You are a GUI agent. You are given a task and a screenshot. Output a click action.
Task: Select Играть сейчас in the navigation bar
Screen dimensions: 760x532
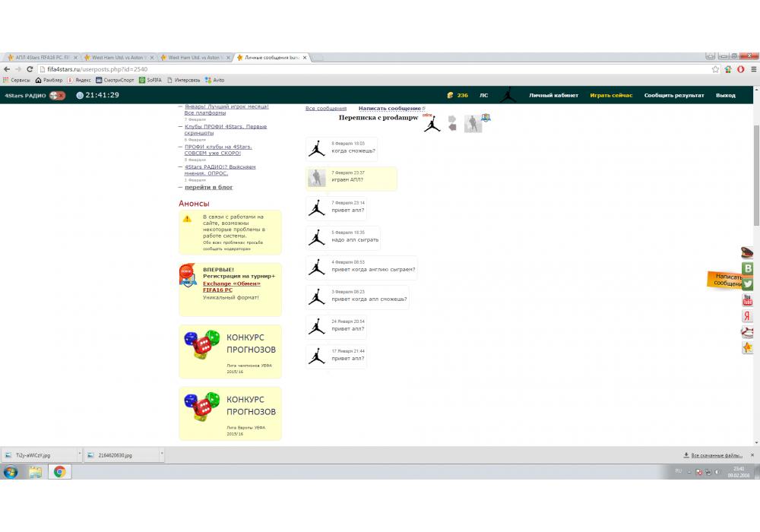(611, 96)
